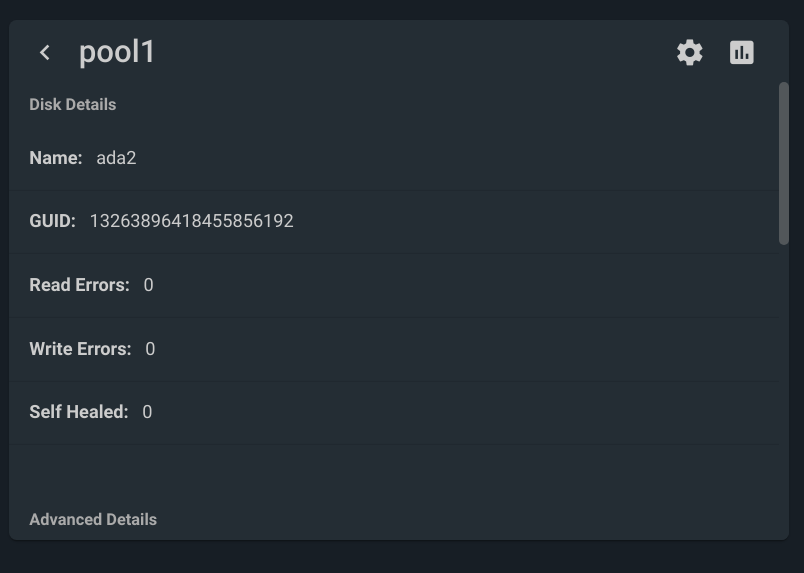Click the Self Healed label
The width and height of the screenshot is (804, 573).
pos(79,412)
